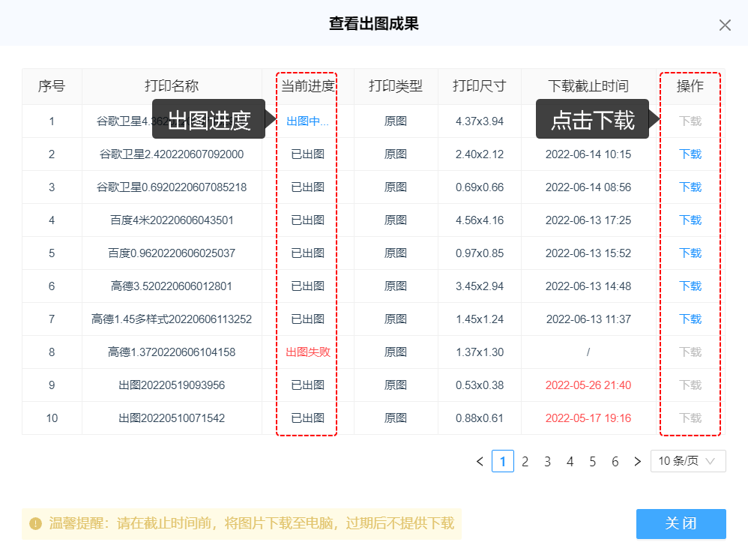The image size is (748, 560).
Task: Jump to page 5
Action: [x=592, y=461]
